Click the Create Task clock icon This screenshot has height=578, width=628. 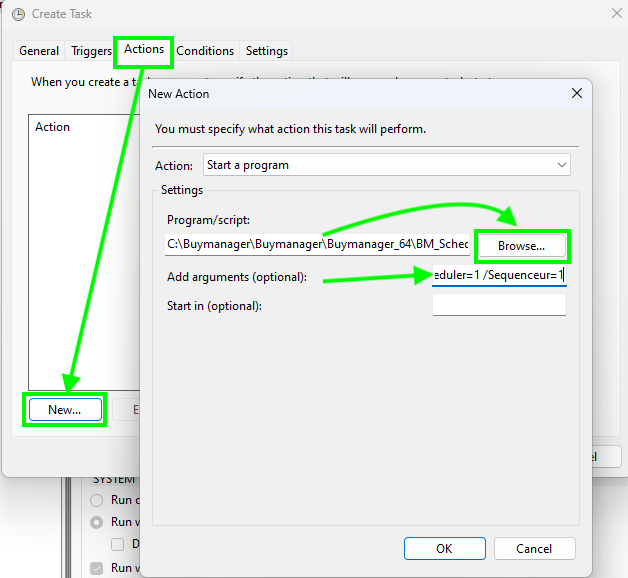18,14
